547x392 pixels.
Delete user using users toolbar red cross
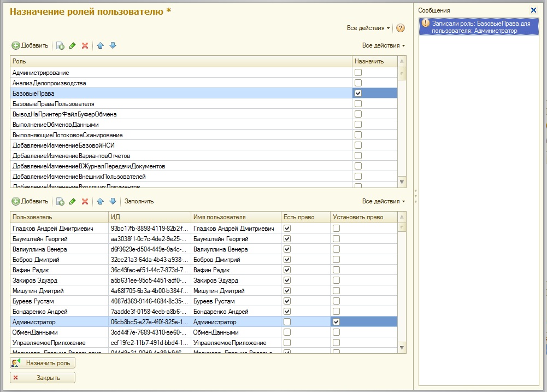[x=85, y=201]
